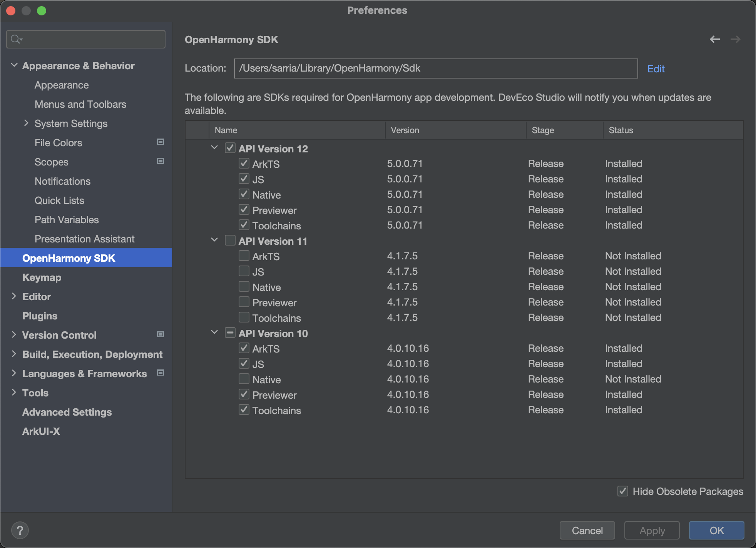This screenshot has height=548, width=756.
Task: Select Notifications in the sidebar
Action: coord(62,181)
